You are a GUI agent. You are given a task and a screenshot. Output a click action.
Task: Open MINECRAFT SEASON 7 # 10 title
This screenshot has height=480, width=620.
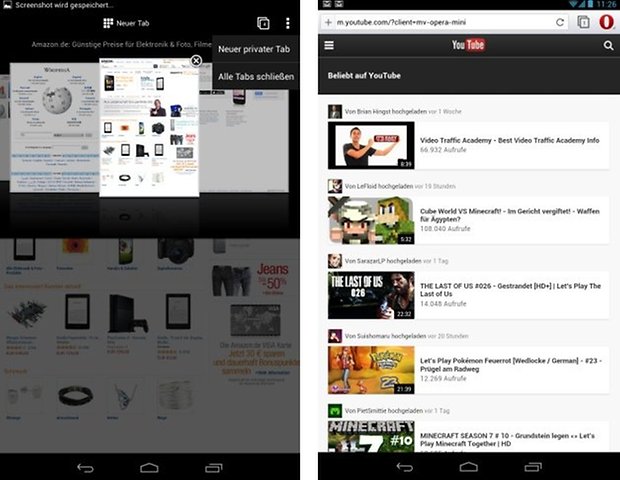point(507,440)
